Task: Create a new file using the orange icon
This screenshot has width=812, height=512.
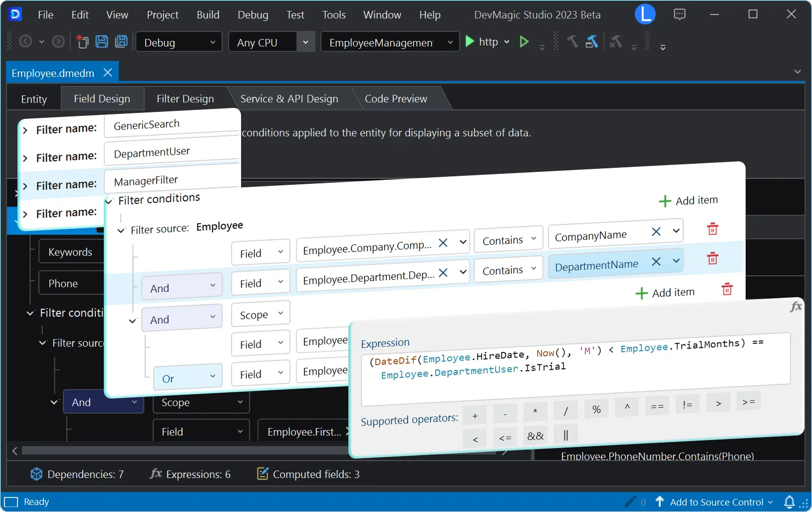Action: pyautogui.click(x=82, y=42)
